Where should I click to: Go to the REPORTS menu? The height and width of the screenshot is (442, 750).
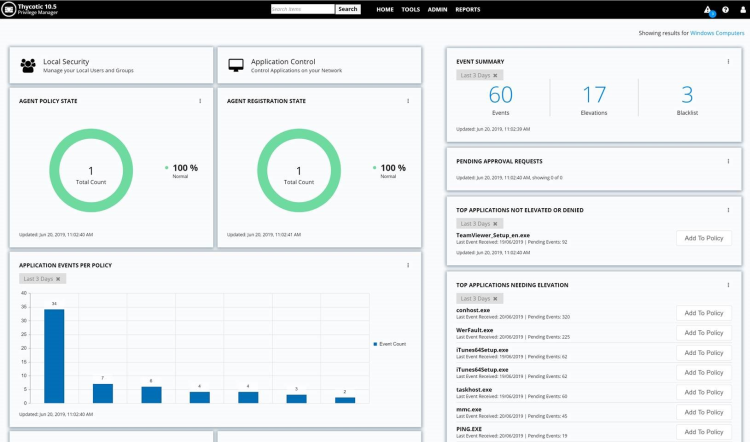click(467, 9)
